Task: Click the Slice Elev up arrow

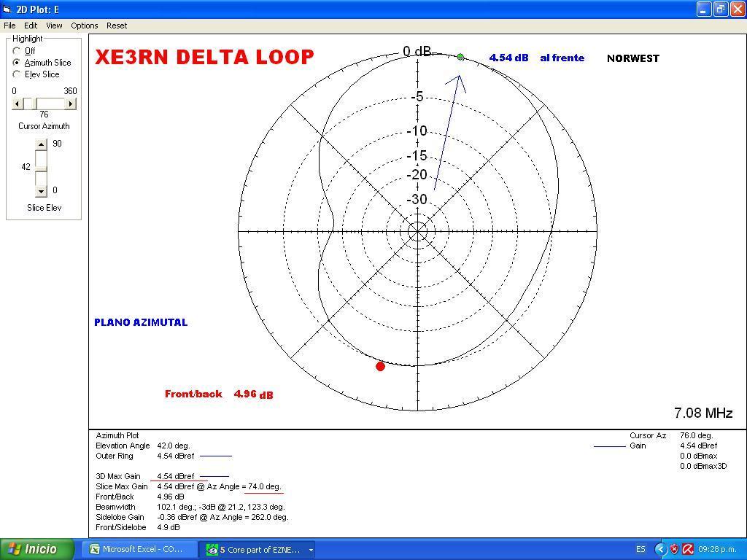Action: 41,144
